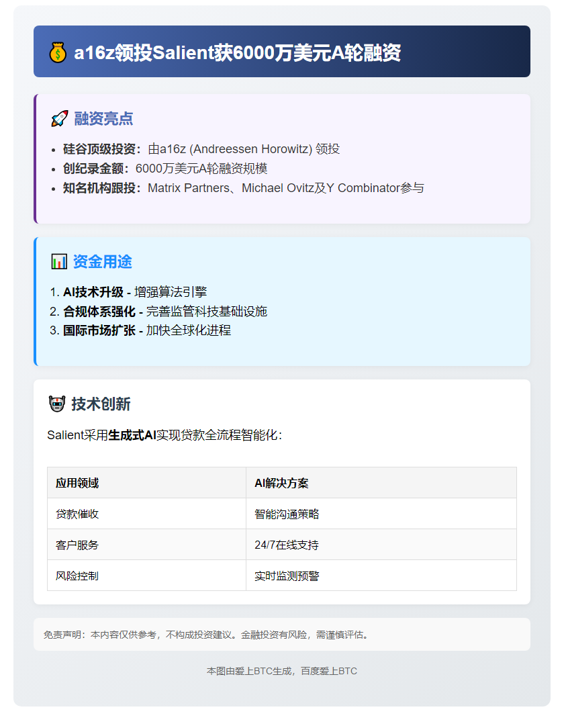Click table cell 24/7在线支持

tap(381, 545)
